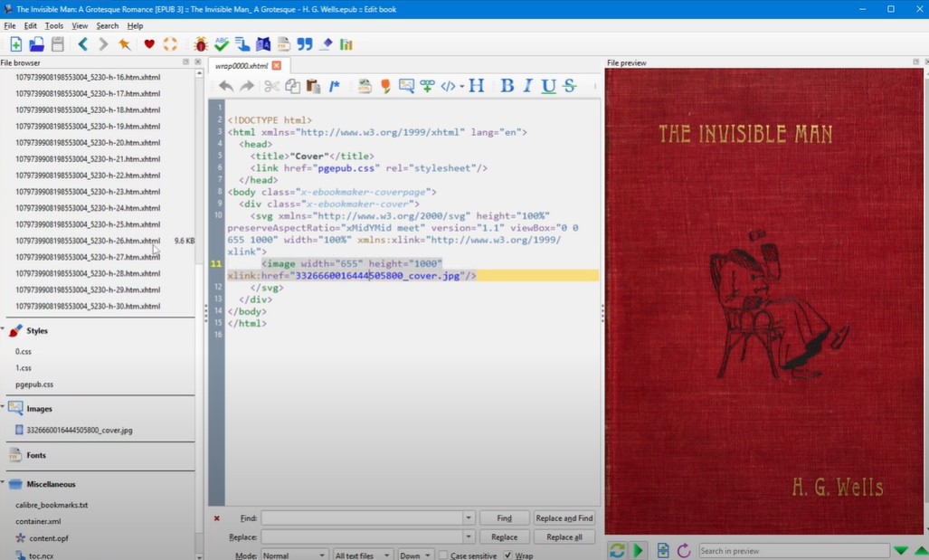The image size is (929, 560).
Task: Open the Find history dropdown arrow
Action: click(x=468, y=517)
